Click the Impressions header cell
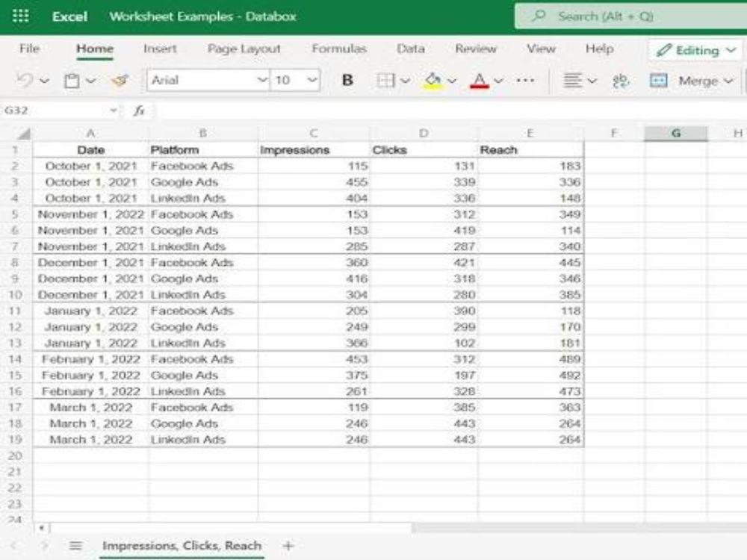The width and height of the screenshot is (747, 560). [x=314, y=150]
